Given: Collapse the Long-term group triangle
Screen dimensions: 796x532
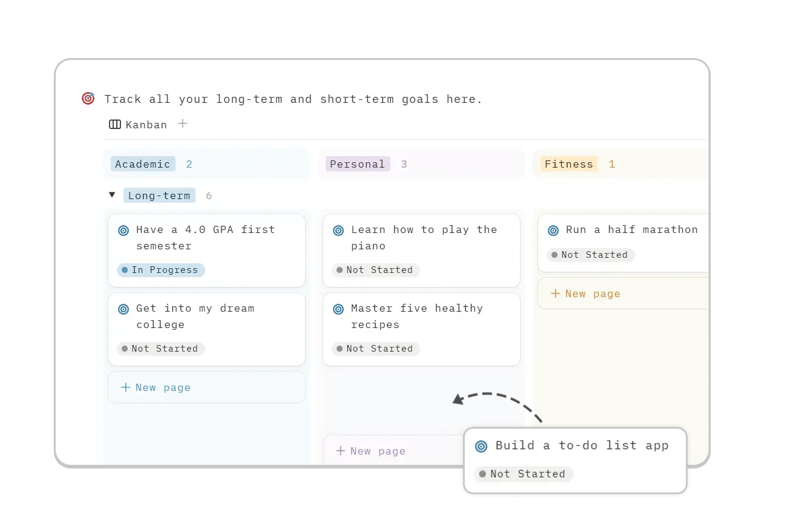Looking at the screenshot, I should (112, 195).
